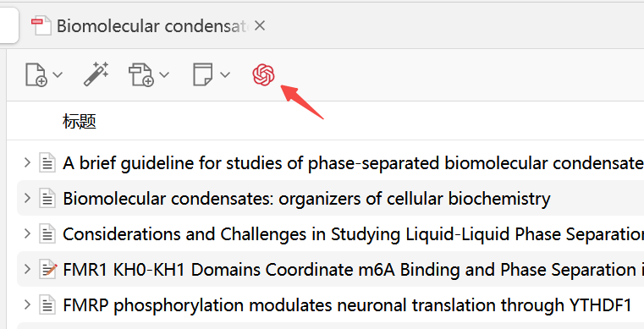This screenshot has height=329, width=644.
Task: Click the annotated document icon beside FMR1
Action: 48,269
